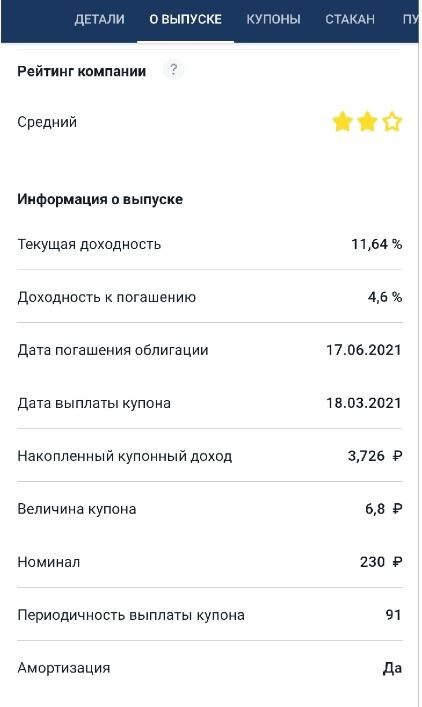Open the partially visible ПУ tab
The image size is (422, 707).
tap(409, 19)
